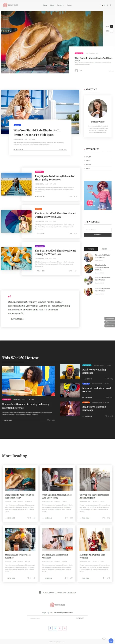Image resolution: width=115 pixels, height=644 pixels.
Task: Like the Ride Elephants post with the heart icon
Action: (60, 149)
